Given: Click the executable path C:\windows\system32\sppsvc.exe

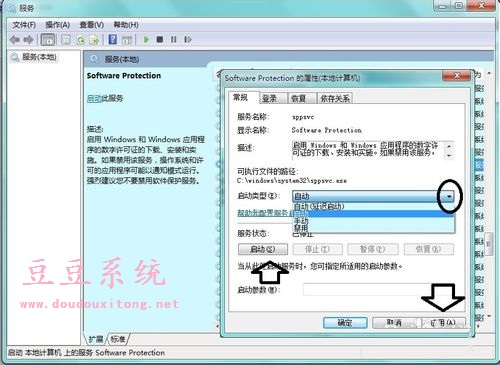Looking at the screenshot, I should tap(292, 181).
